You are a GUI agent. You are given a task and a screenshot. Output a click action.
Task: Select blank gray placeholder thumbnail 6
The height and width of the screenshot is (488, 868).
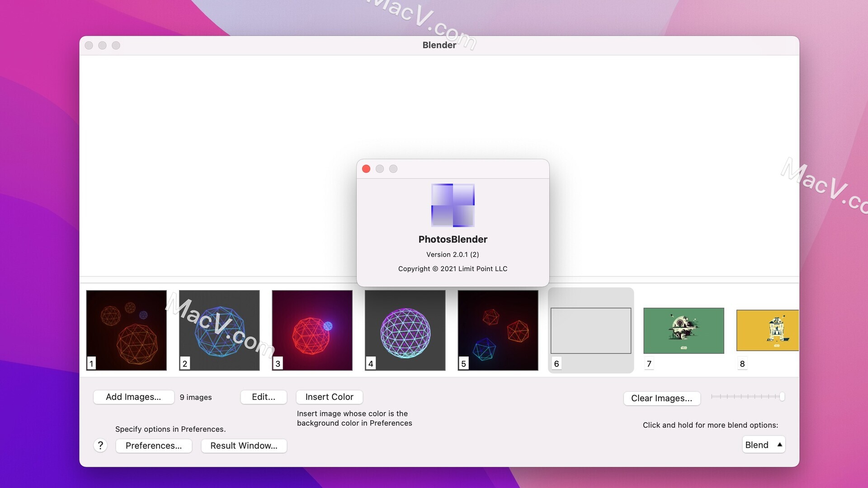click(x=590, y=330)
